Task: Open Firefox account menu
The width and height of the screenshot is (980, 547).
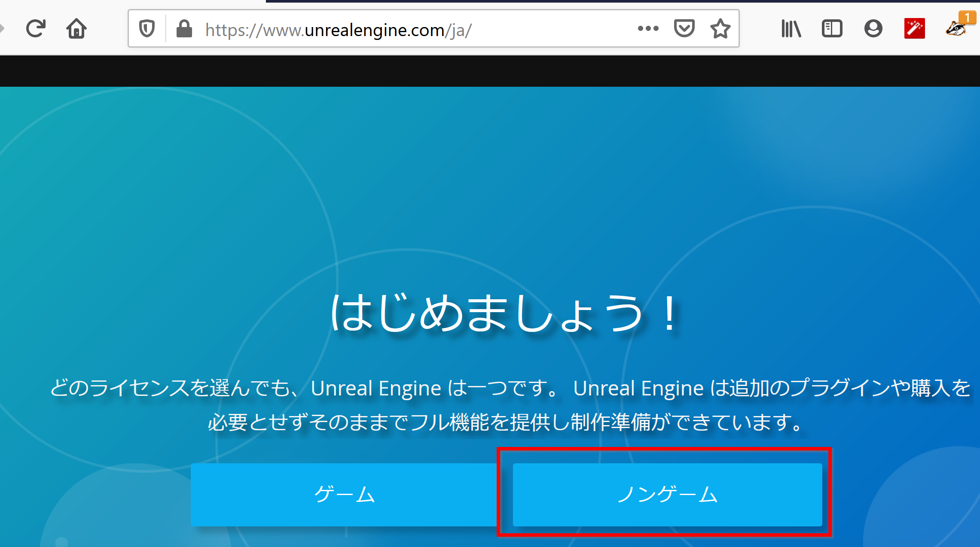Action: click(873, 29)
